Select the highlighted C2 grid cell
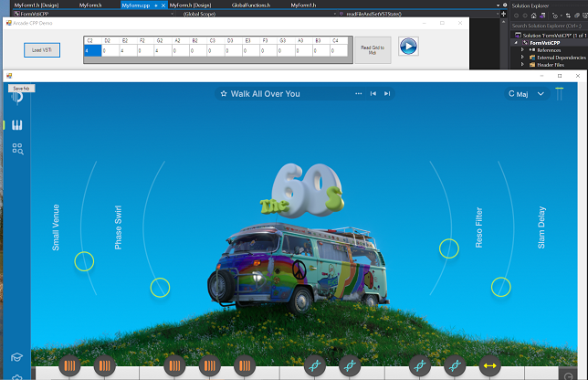Image resolution: width=588 pixels, height=380 pixels. 92,50
